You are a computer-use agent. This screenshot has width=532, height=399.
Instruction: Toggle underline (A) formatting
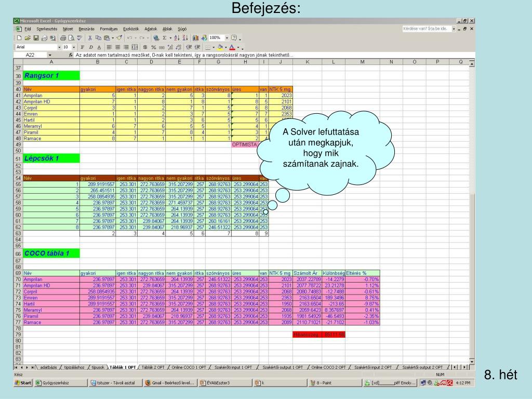tap(99, 47)
